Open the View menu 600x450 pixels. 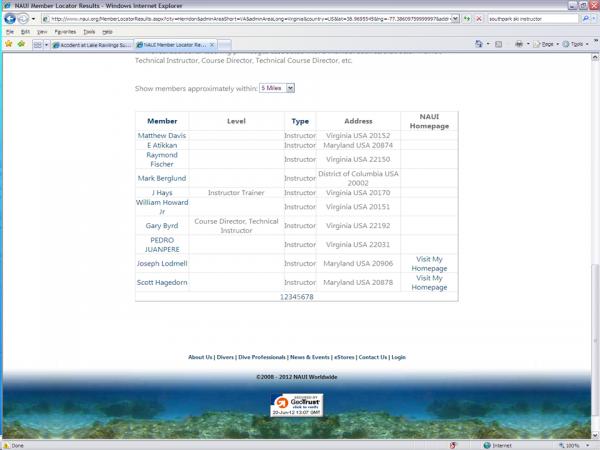coord(42,32)
